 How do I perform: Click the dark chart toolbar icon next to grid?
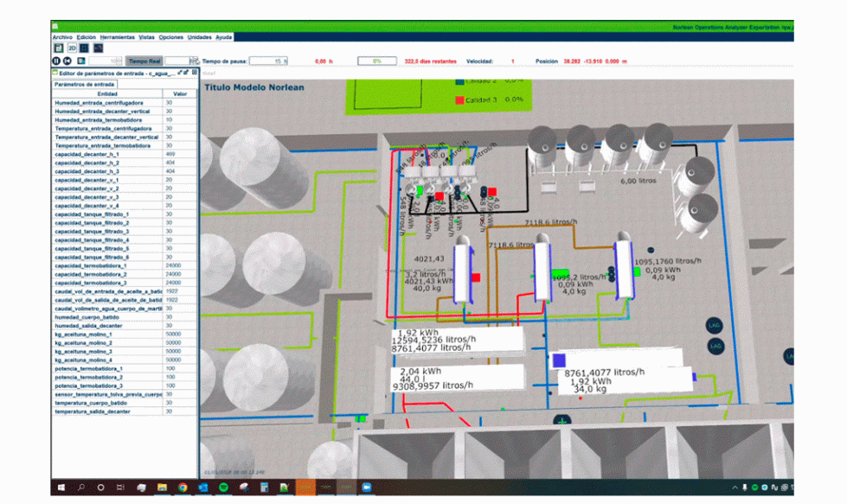pyautogui.click(x=98, y=48)
